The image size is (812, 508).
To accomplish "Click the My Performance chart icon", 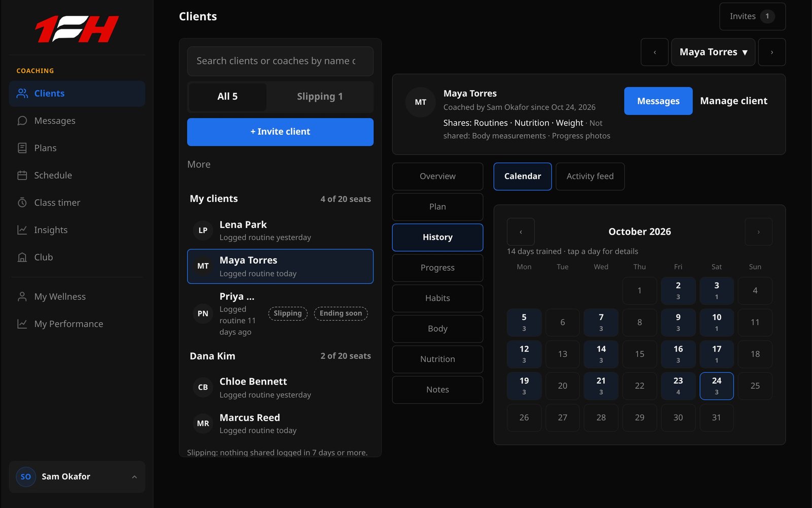I will tap(22, 324).
